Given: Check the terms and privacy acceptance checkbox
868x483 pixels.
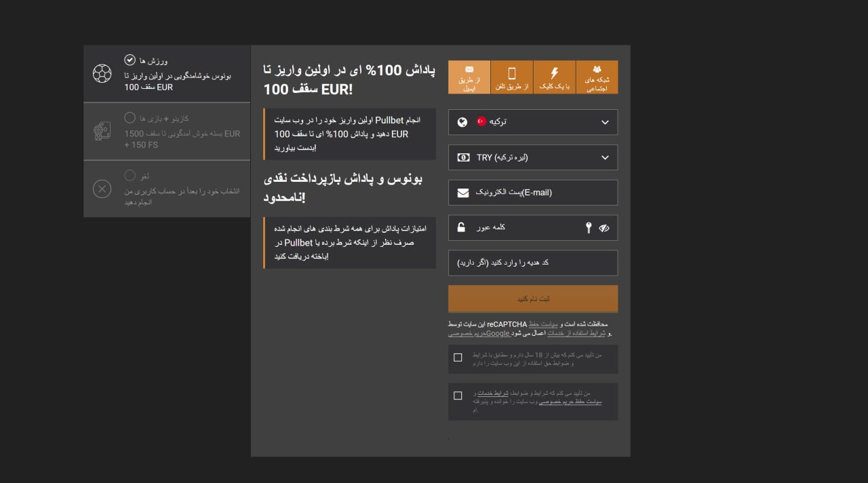Looking at the screenshot, I should [458, 395].
